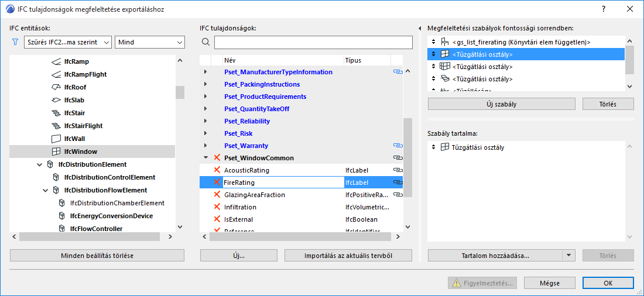Confirm with the OK button
Image resolution: width=644 pixels, height=296 pixels.
coord(608,283)
